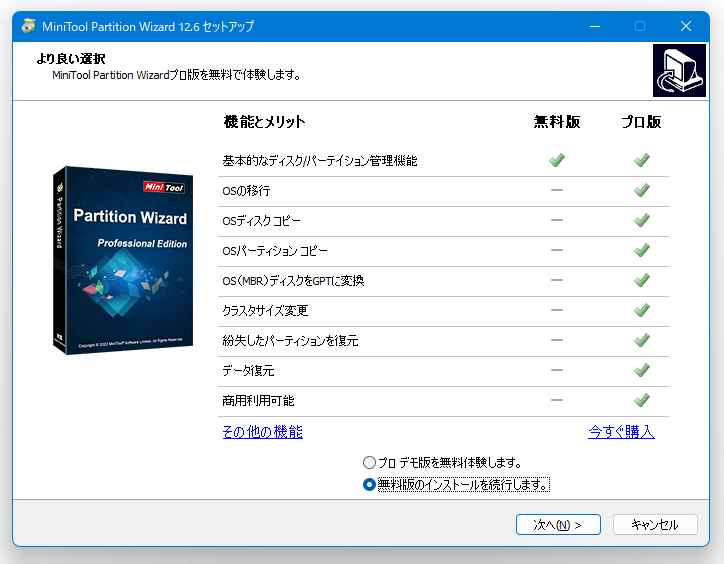The width and height of the screenshot is (724, 564).
Task: Click the 紛失したパーティションを復元 row text
Action: (290, 340)
